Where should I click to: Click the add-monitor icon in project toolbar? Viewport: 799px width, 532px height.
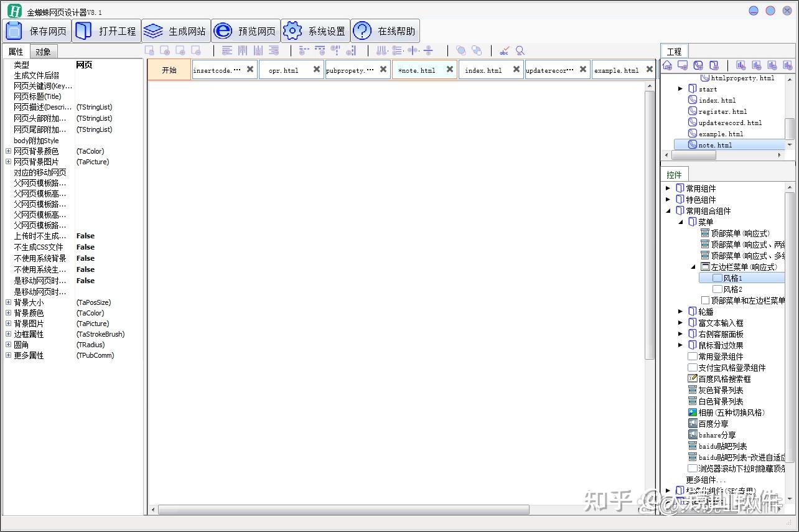point(683,65)
